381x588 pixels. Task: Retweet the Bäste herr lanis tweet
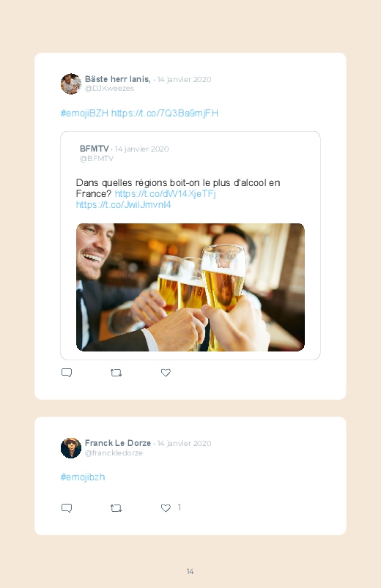[116, 373]
